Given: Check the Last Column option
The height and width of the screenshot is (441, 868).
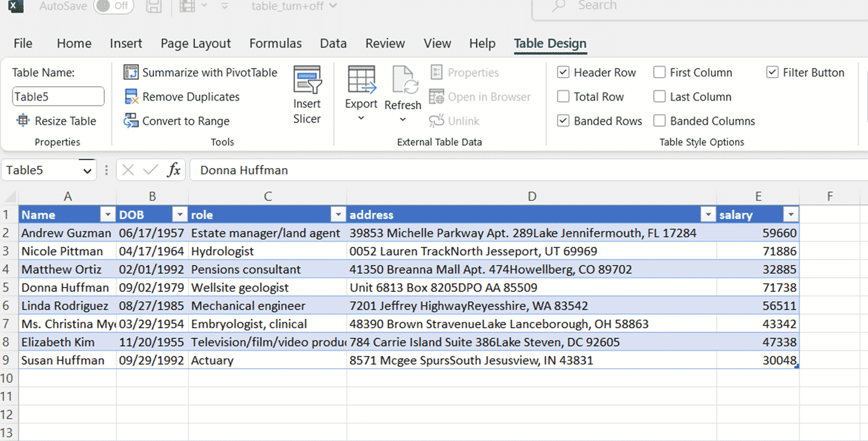Looking at the screenshot, I should point(659,97).
